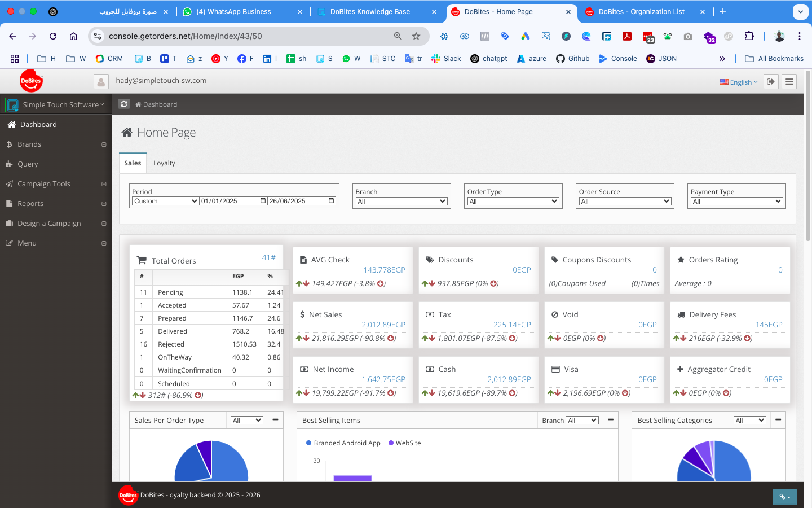
Task: Click the browser address bar URL
Action: click(186, 36)
